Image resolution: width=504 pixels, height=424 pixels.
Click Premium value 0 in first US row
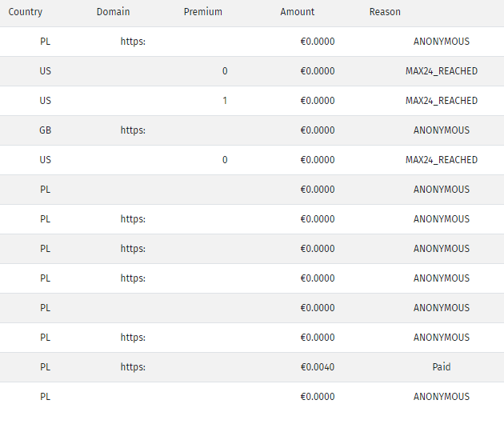(225, 71)
